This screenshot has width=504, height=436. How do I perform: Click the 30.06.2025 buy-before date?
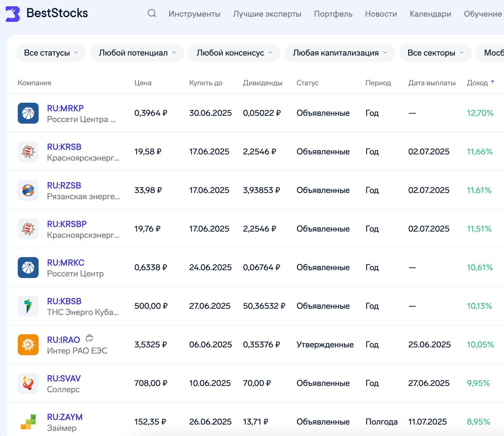point(210,113)
